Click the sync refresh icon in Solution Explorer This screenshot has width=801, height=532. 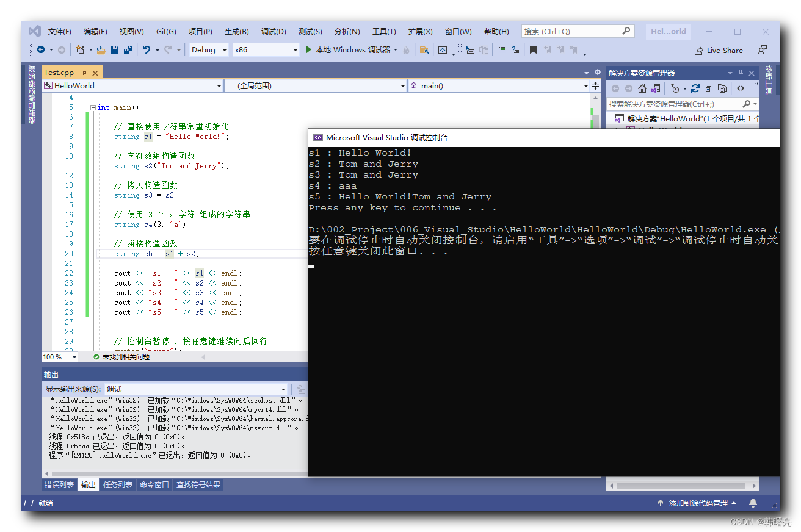point(695,88)
